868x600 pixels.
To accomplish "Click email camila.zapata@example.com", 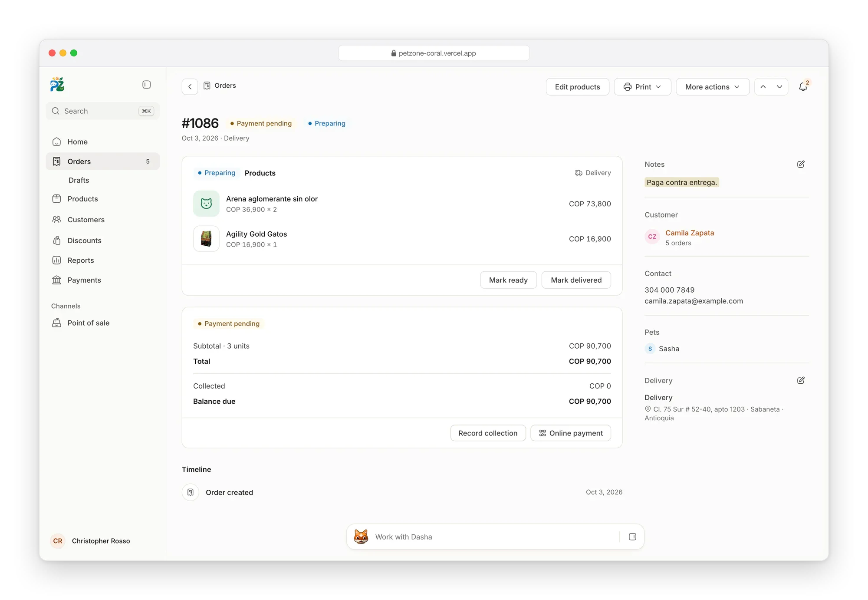I will [x=694, y=301].
